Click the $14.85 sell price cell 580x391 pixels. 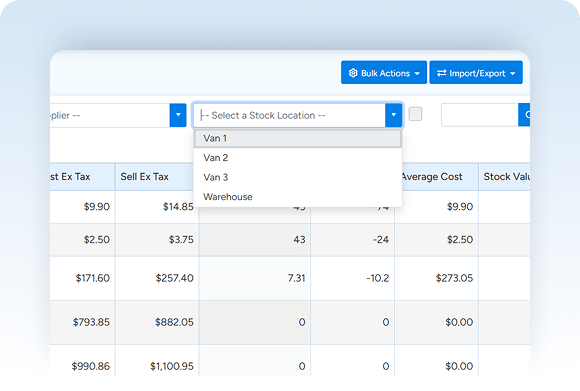coord(157,207)
